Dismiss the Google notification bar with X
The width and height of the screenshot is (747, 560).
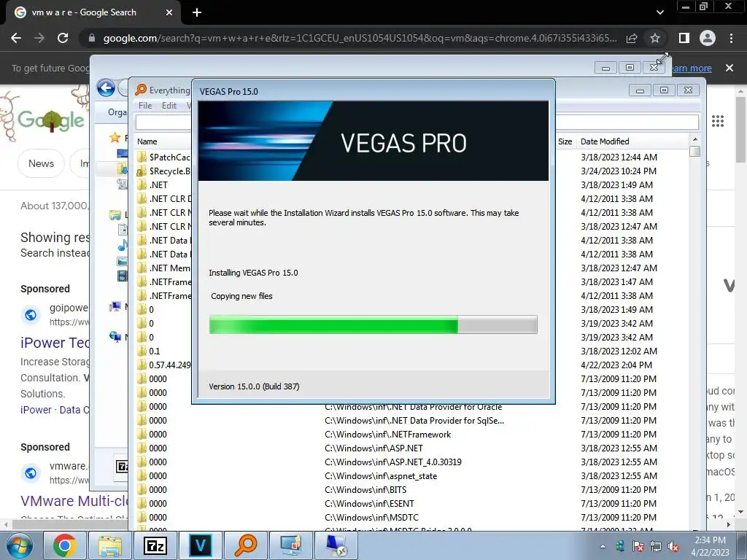click(x=729, y=68)
